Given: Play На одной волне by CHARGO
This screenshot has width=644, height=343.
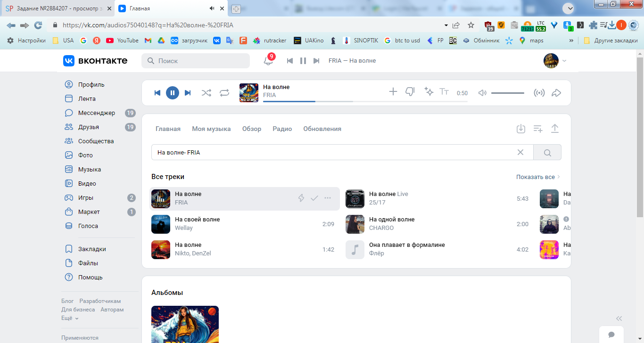Looking at the screenshot, I should coord(355,224).
